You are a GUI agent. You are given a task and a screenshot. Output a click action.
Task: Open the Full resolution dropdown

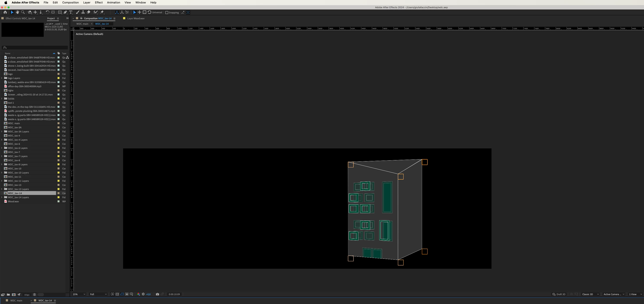pyautogui.click(x=98, y=294)
